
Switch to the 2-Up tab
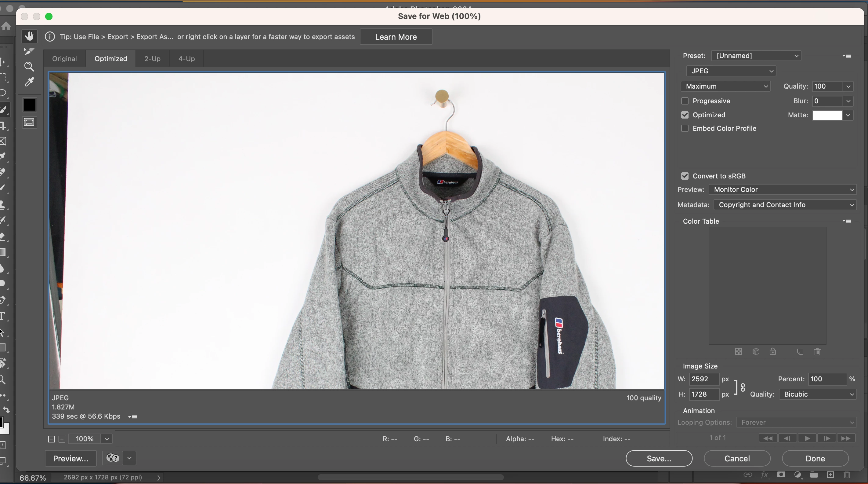point(152,59)
